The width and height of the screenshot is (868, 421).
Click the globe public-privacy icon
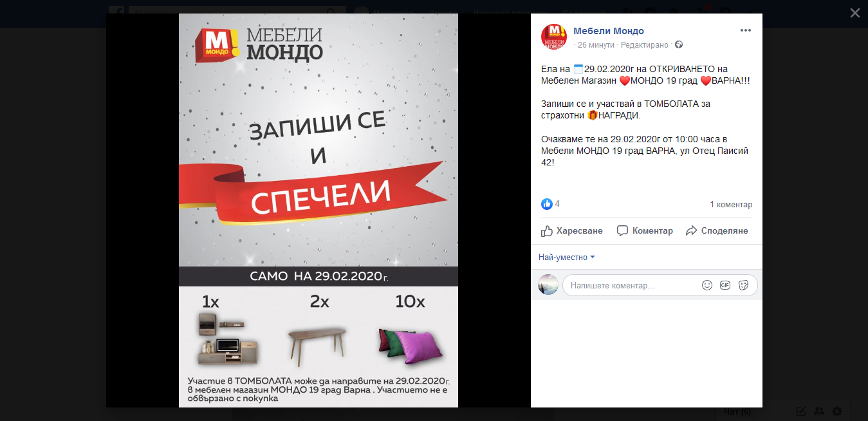point(678,45)
